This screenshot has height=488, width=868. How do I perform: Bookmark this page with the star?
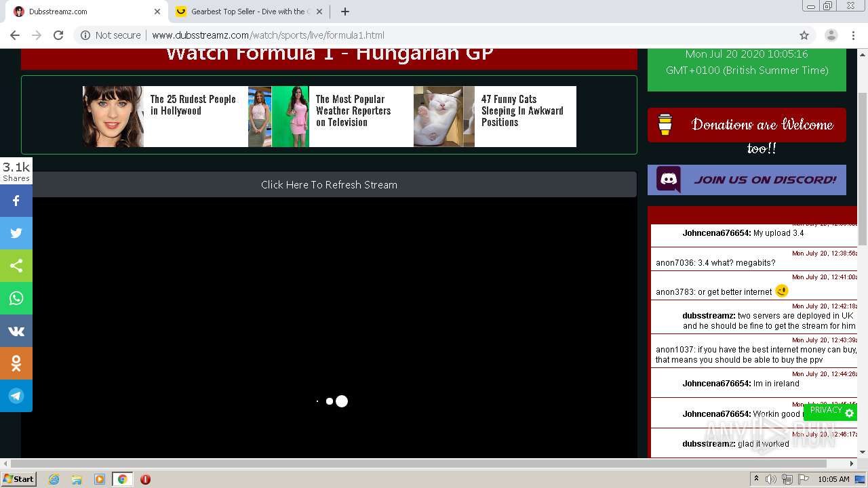(804, 35)
